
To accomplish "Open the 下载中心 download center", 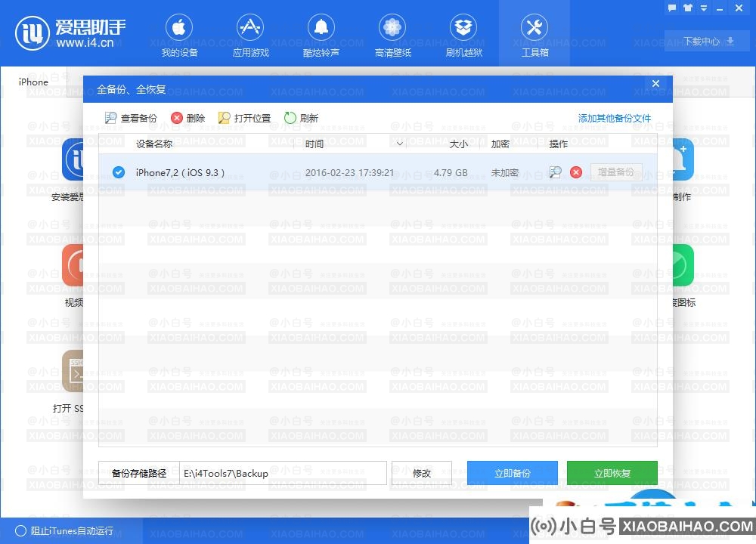I will pyautogui.click(x=707, y=42).
